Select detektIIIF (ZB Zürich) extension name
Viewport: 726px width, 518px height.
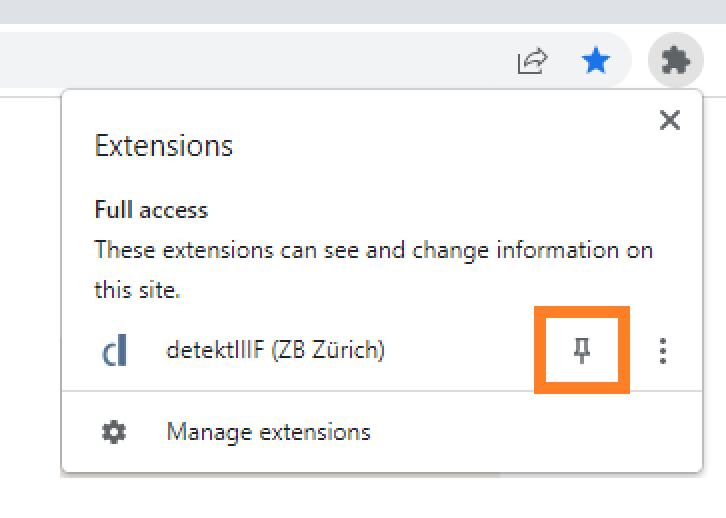(275, 350)
